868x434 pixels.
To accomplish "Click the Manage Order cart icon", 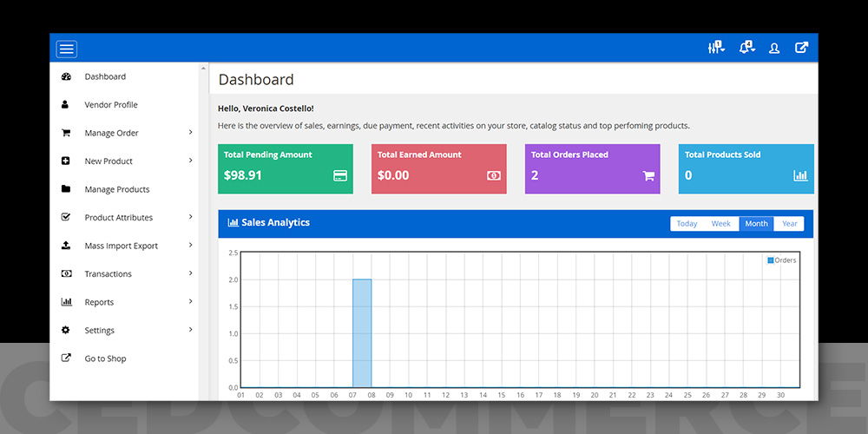I will click(66, 133).
